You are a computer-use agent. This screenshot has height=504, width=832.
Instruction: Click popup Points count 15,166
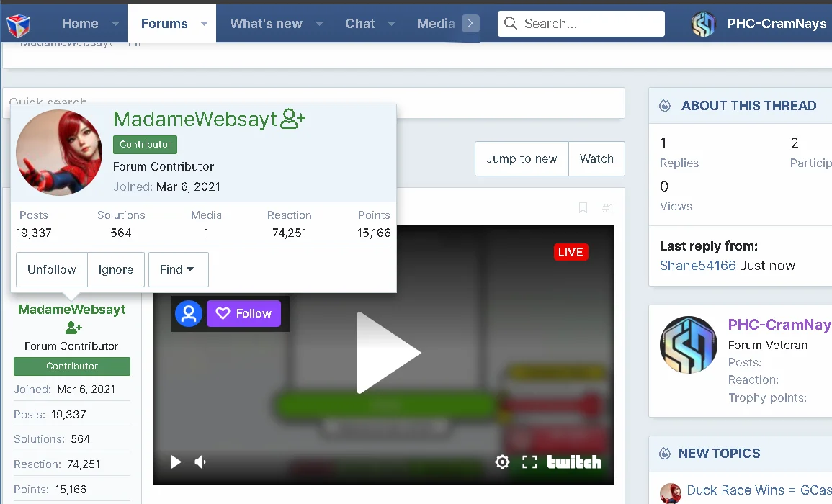[x=374, y=233]
